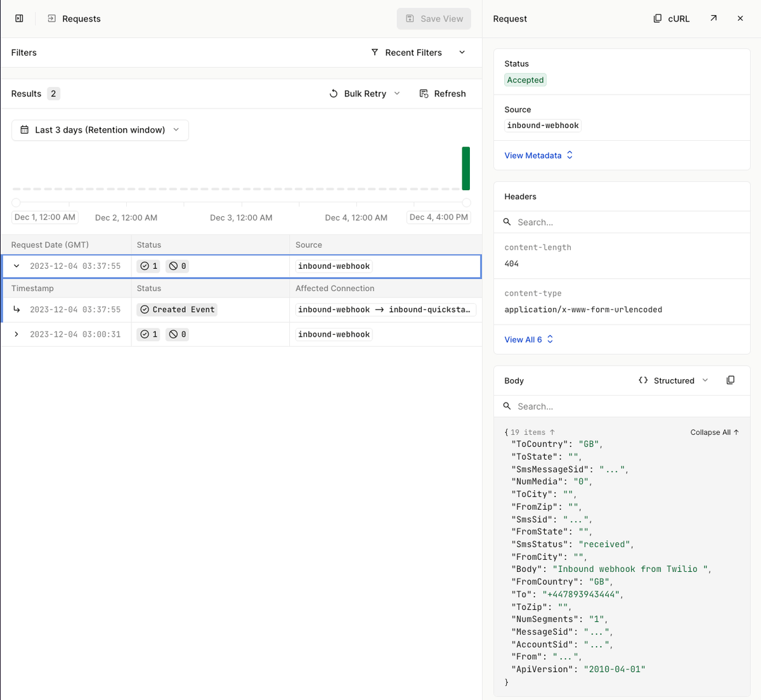Refresh the request results list
The image size is (761, 700).
(x=442, y=93)
